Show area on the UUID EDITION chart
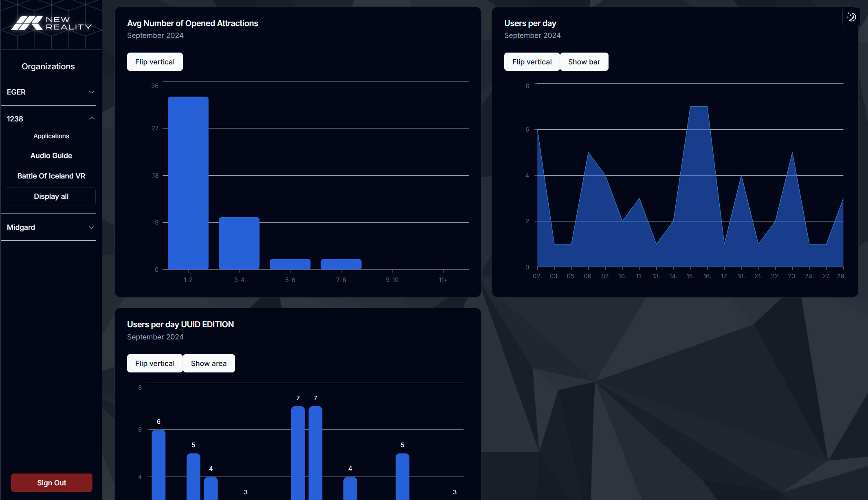 209,363
